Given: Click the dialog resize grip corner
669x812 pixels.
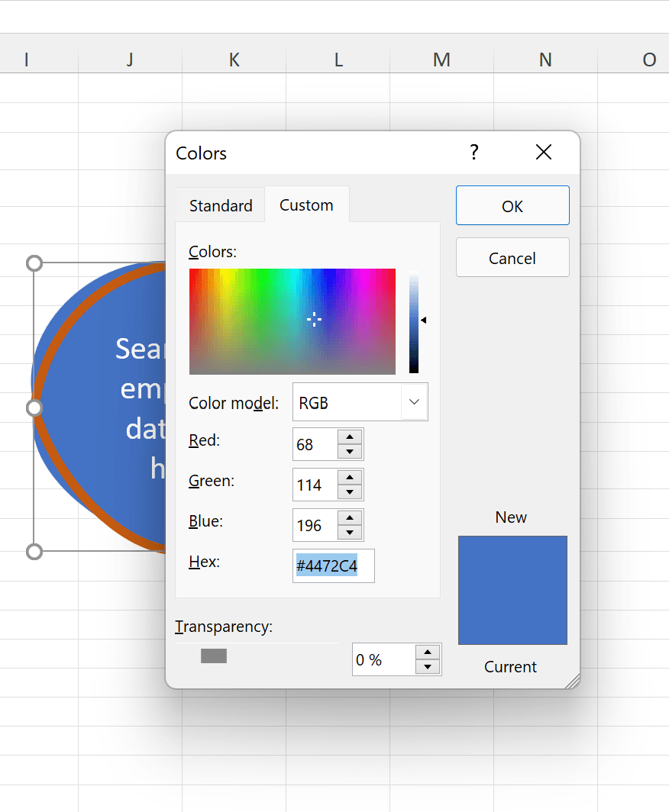Looking at the screenshot, I should click(573, 679).
